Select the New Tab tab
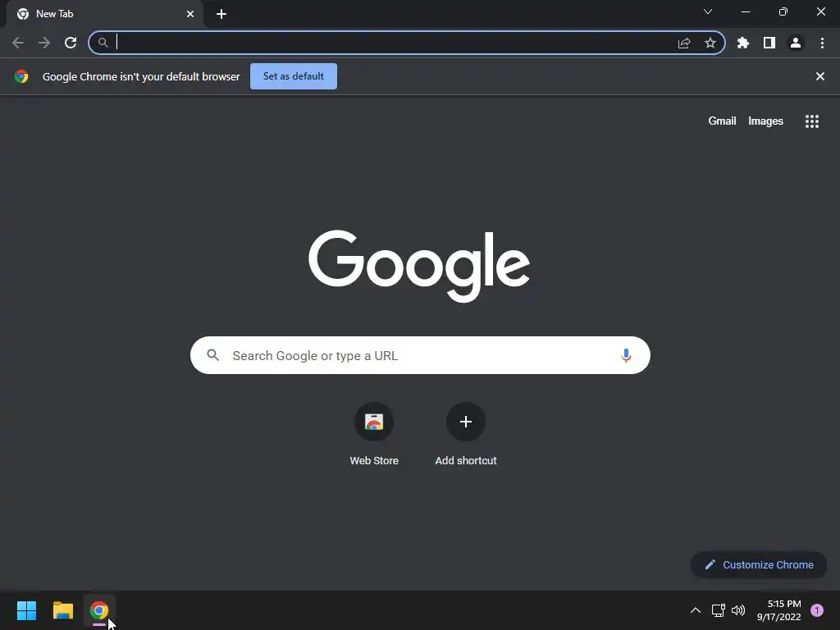The width and height of the screenshot is (840, 630). coord(104,14)
